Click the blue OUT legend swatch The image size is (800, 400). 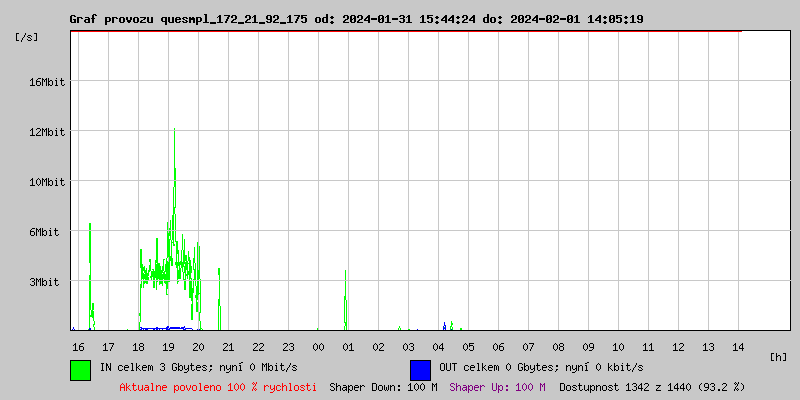[420, 369]
